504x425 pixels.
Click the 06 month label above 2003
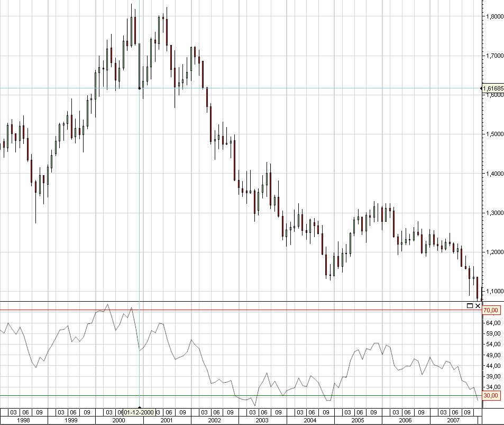point(264,412)
